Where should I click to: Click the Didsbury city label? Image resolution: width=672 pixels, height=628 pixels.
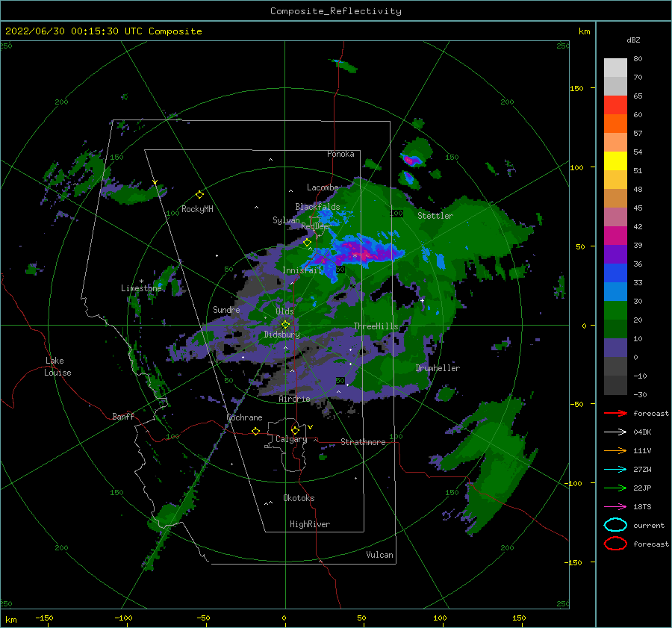coord(282,335)
